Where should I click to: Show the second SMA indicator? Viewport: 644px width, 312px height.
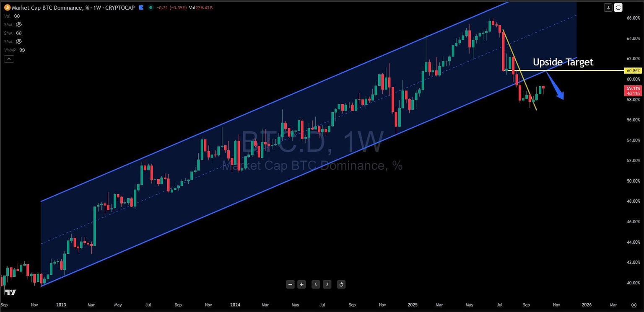pyautogui.click(x=18, y=33)
